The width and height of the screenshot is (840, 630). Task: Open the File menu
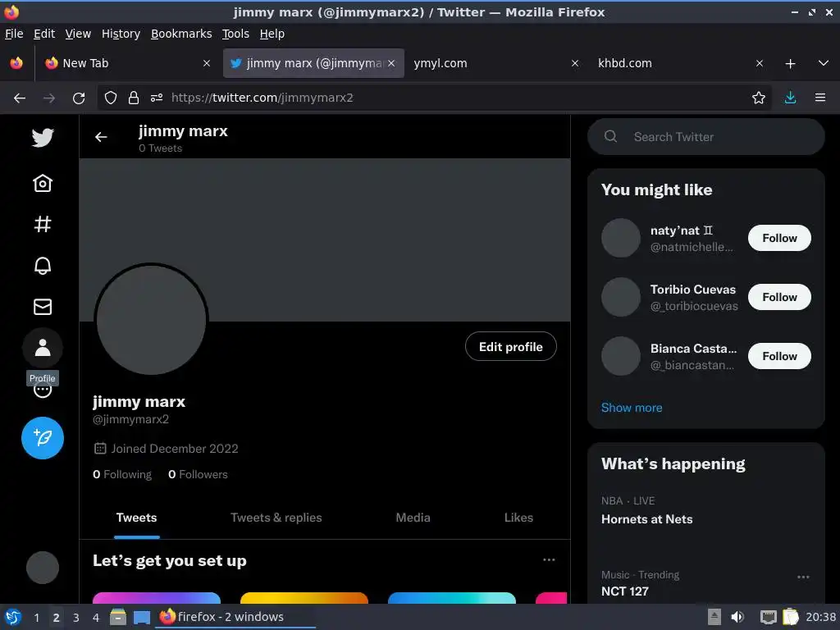14,34
